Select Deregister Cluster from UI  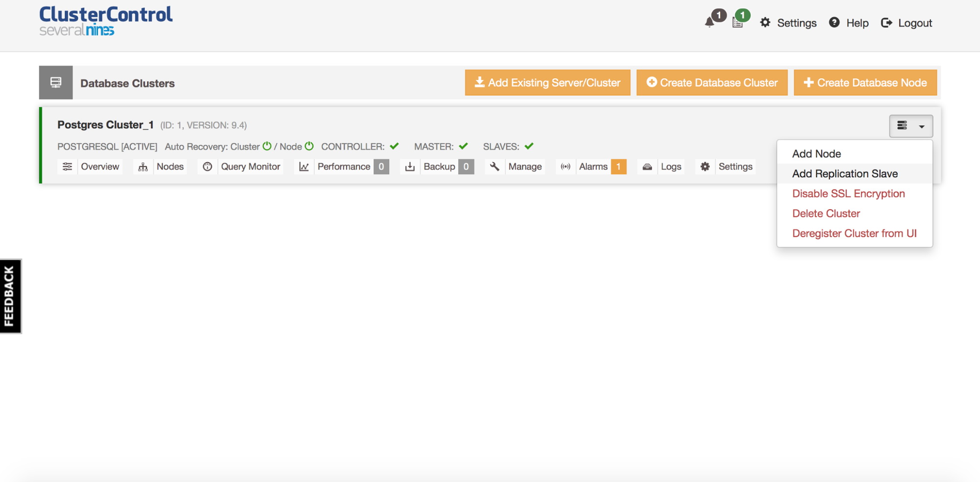[854, 233]
